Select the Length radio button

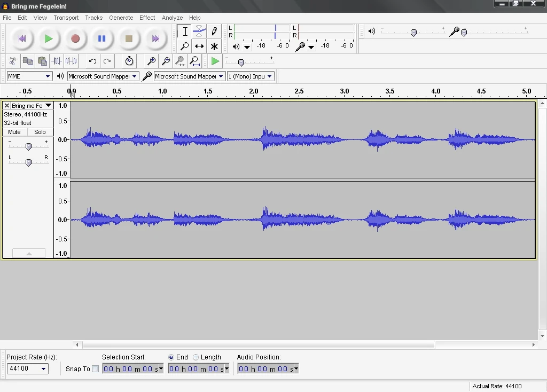[196, 357]
